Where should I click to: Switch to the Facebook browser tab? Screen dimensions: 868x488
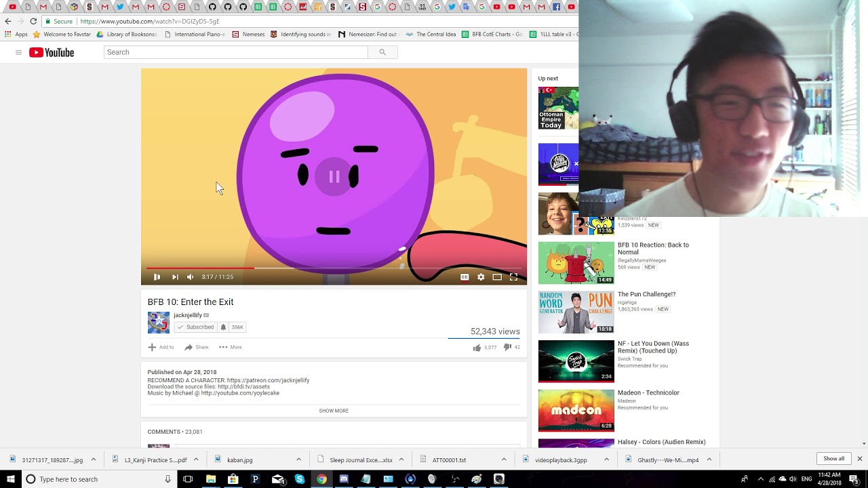pyautogui.click(x=556, y=7)
